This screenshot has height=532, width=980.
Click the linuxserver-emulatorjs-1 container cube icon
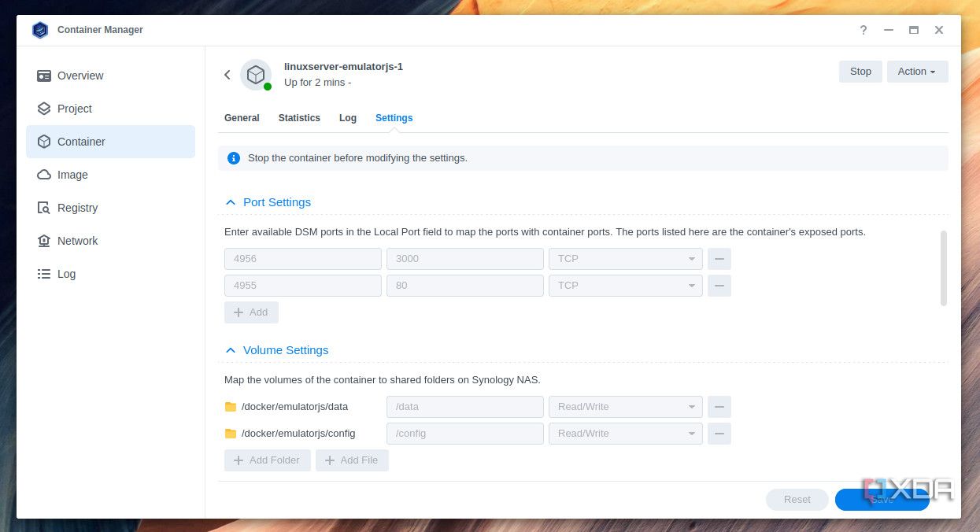pyautogui.click(x=256, y=75)
